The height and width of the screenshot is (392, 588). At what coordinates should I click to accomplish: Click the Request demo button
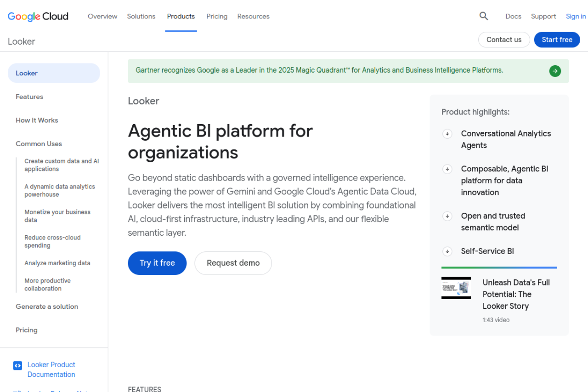coord(233,263)
